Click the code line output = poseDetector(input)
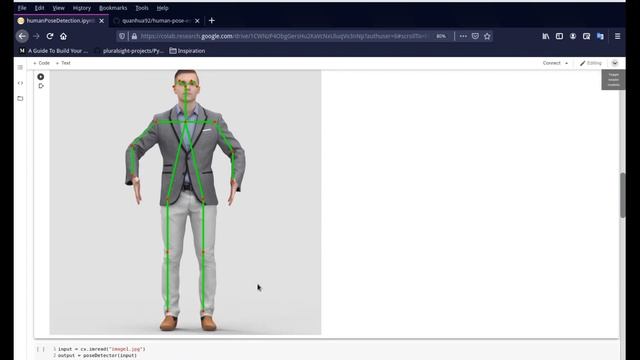This screenshot has height=360, width=640. pyautogui.click(x=97, y=356)
